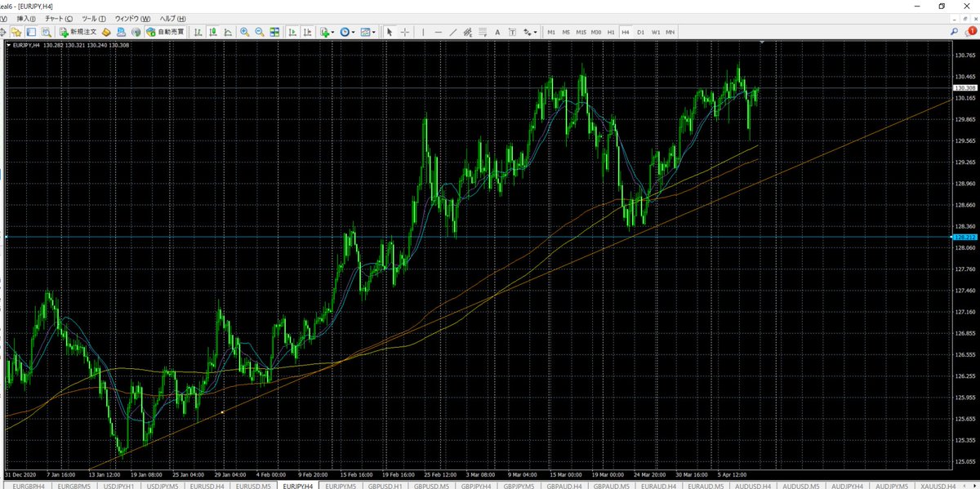This screenshot has height=489, width=980.
Task: Open the 挿入 menu
Action: click(x=27, y=18)
